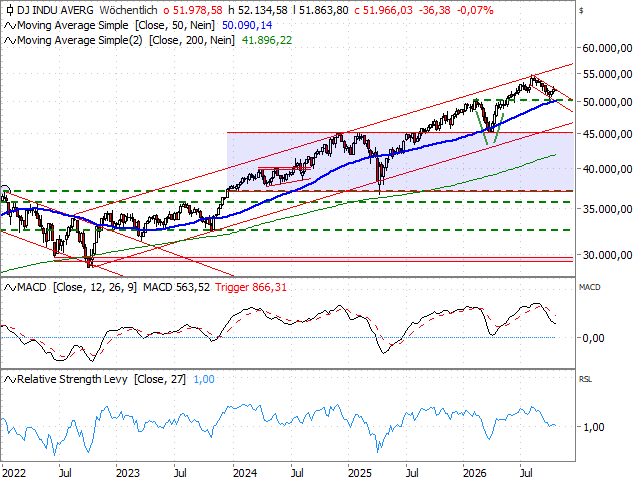
Task: Click the Jul label between 2025 and 2026
Action: pyautogui.click(x=412, y=473)
